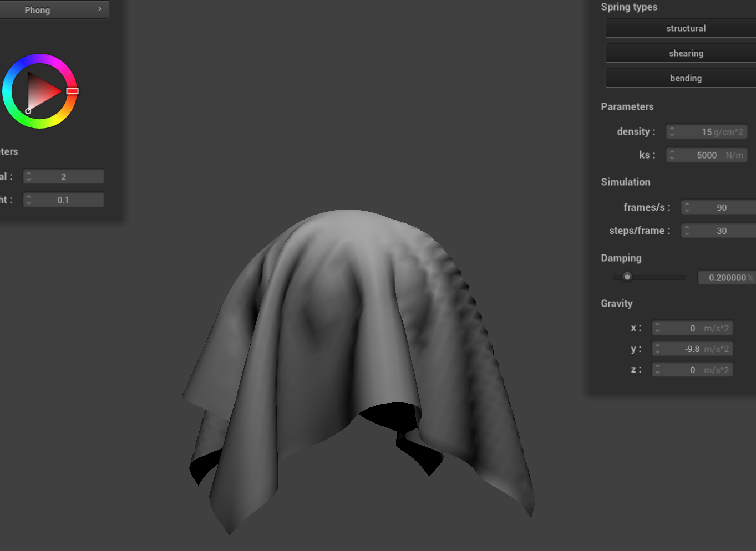This screenshot has height=551, width=756.
Task: Toggle the shearing spring type button
Action: pyautogui.click(x=681, y=53)
